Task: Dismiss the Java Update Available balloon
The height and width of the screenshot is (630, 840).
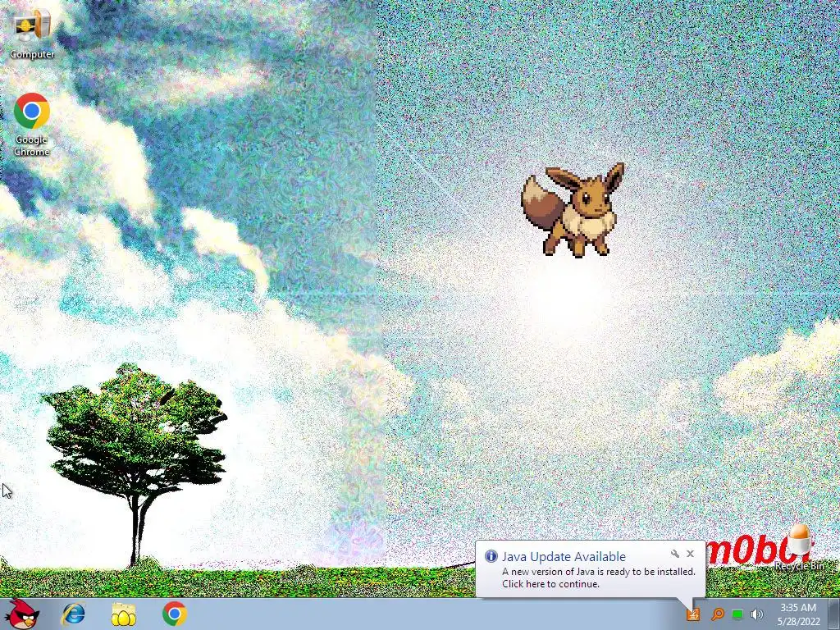Action: (x=690, y=554)
